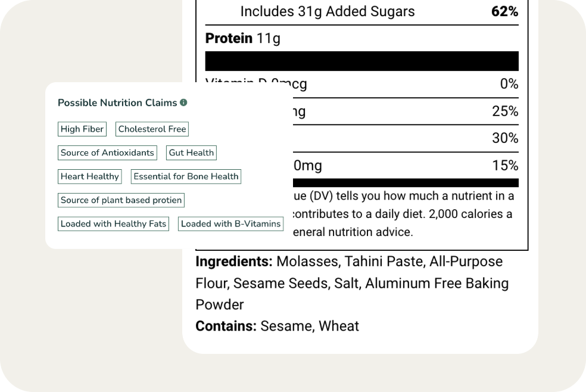586x392 pixels.
Task: Click the Essential for Bone Health chip
Action: [x=186, y=176]
